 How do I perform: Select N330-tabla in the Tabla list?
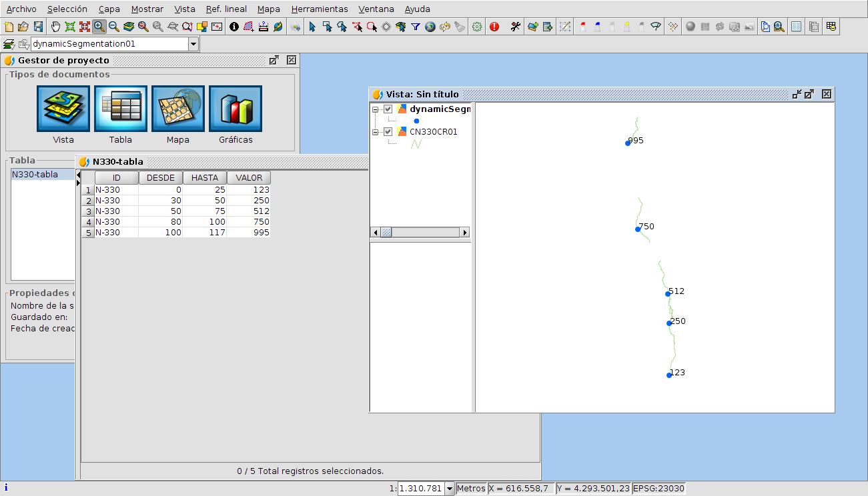(x=35, y=175)
